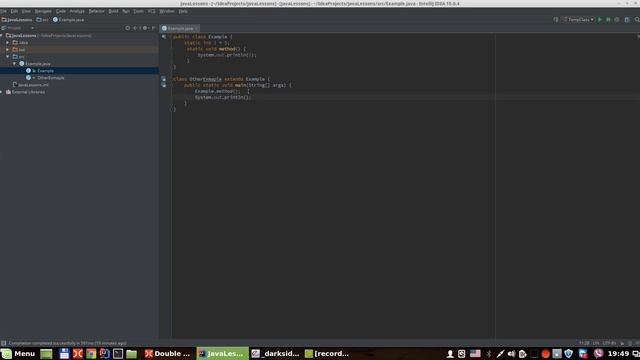Click the user account tray icon

coord(450,354)
